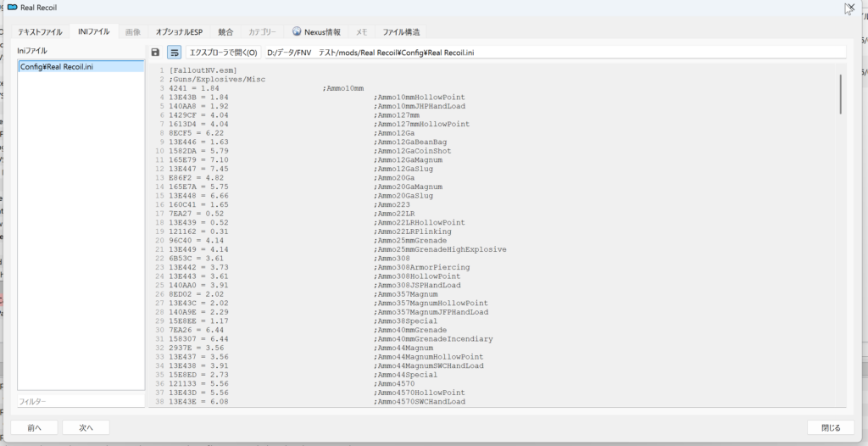Open the ファイル構造 tab
The height and width of the screenshot is (446, 868).
401,32
